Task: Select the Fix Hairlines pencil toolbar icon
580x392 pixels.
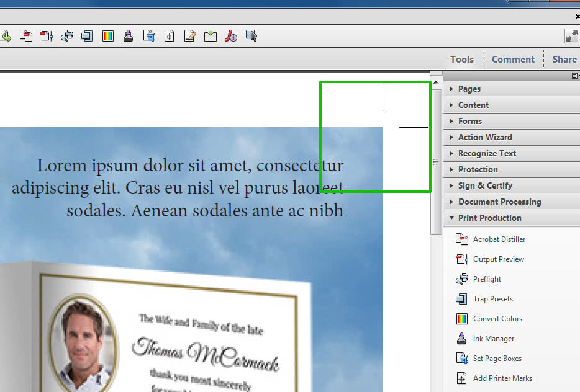Action: (x=190, y=36)
